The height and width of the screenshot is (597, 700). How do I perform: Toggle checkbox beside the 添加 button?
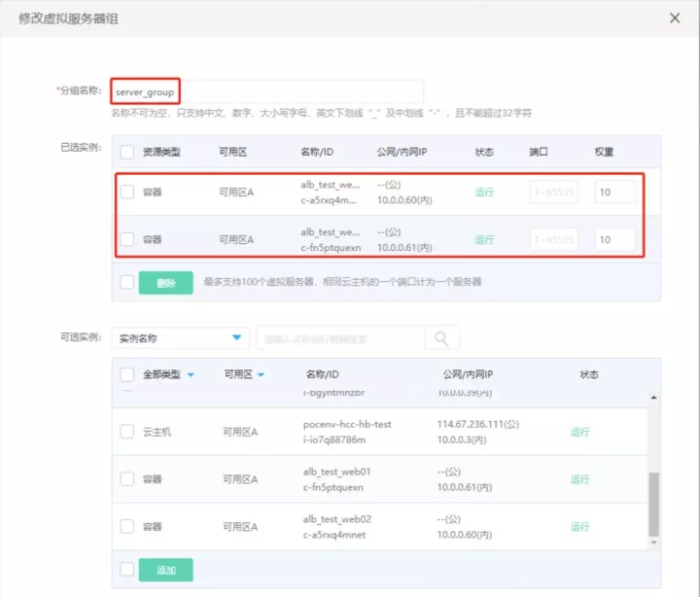pos(126,570)
